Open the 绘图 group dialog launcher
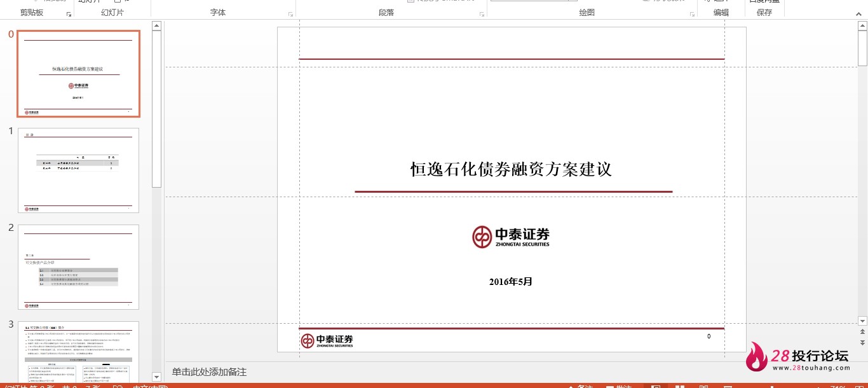Screen dimensions: 868x388 (693, 14)
